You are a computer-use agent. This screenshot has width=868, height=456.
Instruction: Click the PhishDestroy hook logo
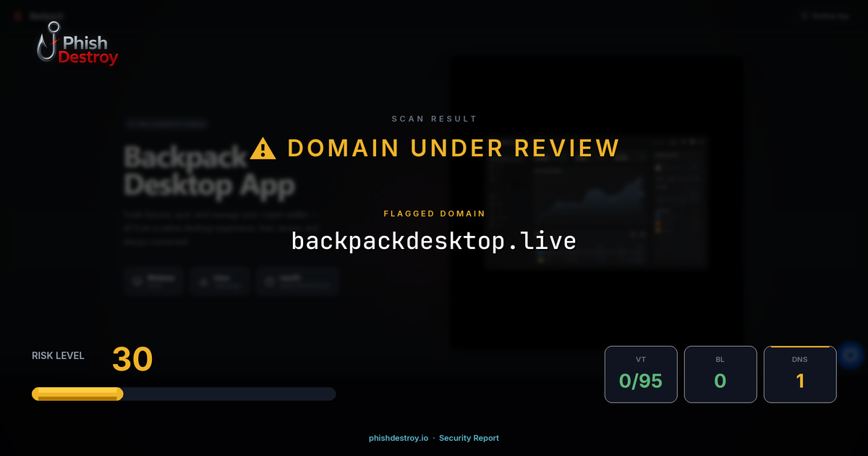pyautogui.click(x=47, y=43)
